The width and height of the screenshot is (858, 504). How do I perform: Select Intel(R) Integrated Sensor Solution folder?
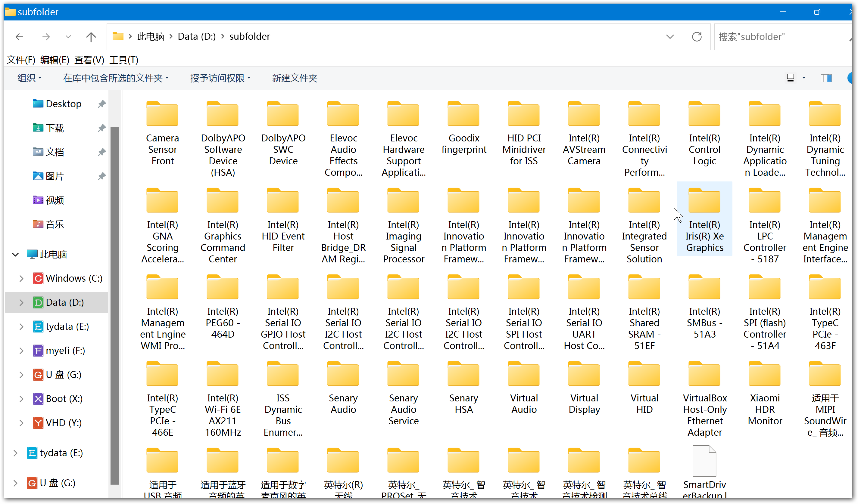click(x=644, y=226)
